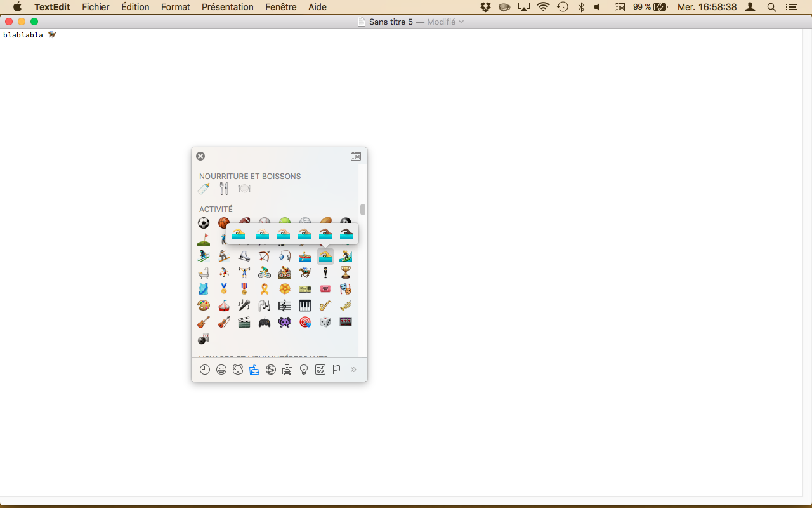This screenshot has height=508, width=812.
Task: Insert the slot machine emoji
Action: (x=346, y=322)
